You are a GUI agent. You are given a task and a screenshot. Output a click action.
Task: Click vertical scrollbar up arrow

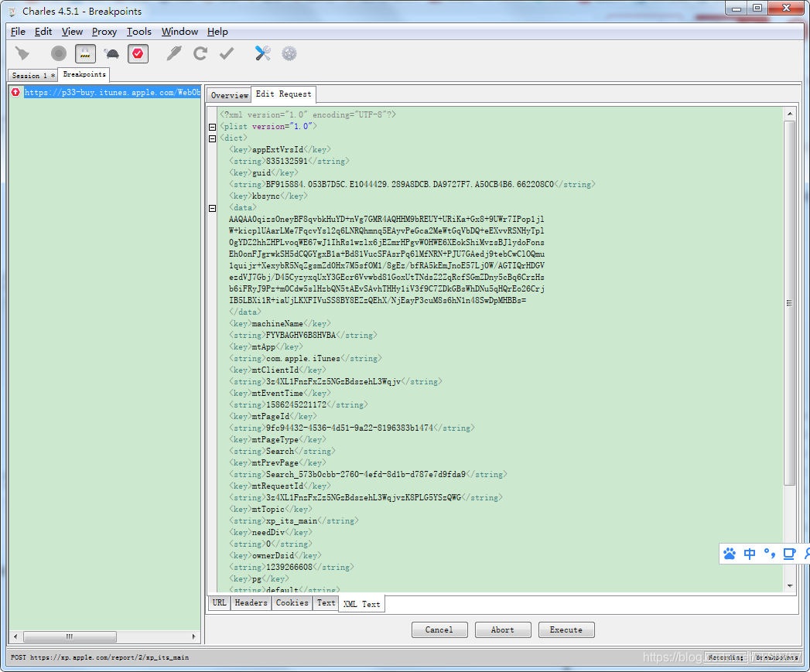pyautogui.click(x=789, y=114)
